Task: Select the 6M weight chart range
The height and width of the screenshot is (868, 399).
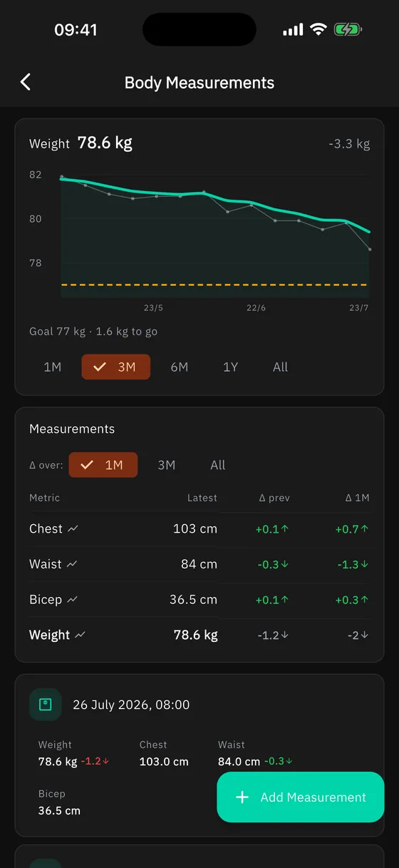Action: point(180,367)
